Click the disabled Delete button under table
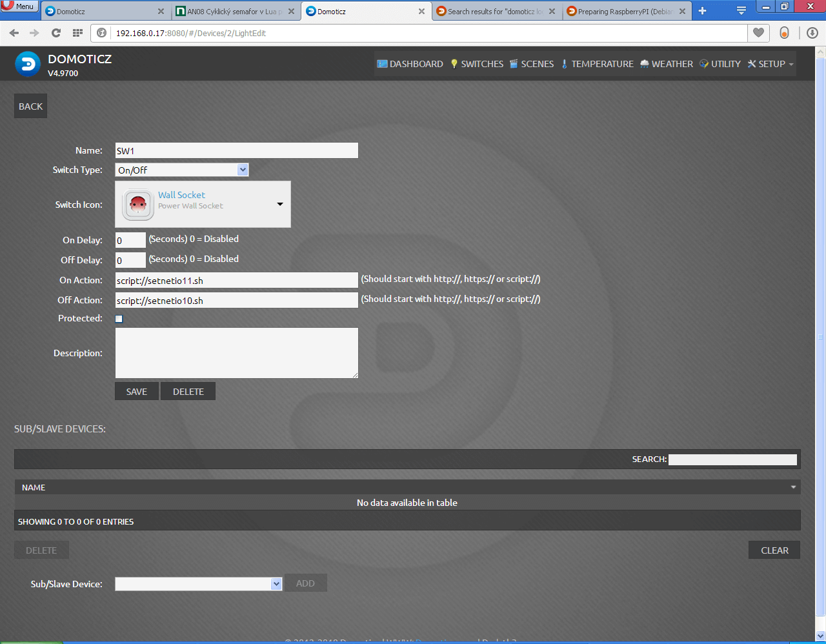826x644 pixels. (41, 550)
